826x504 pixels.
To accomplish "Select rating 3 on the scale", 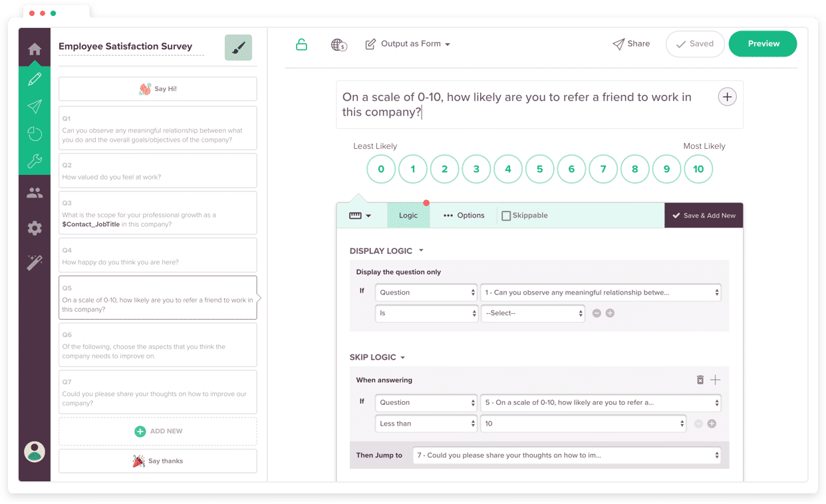I will (476, 169).
